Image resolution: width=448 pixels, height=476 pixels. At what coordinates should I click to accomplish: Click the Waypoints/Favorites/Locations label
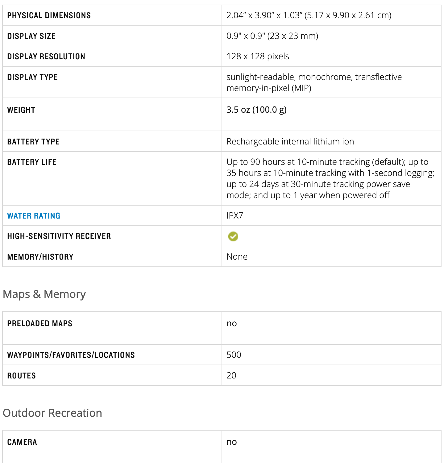pos(71,355)
